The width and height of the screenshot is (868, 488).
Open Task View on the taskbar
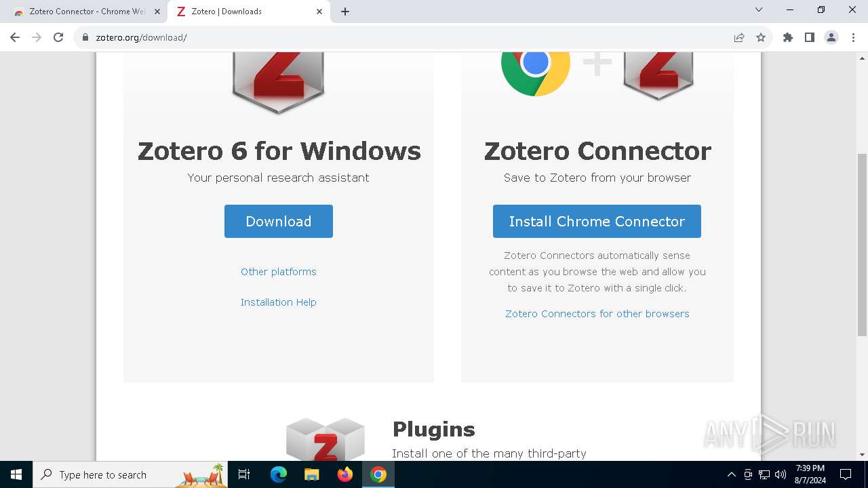pos(244,474)
